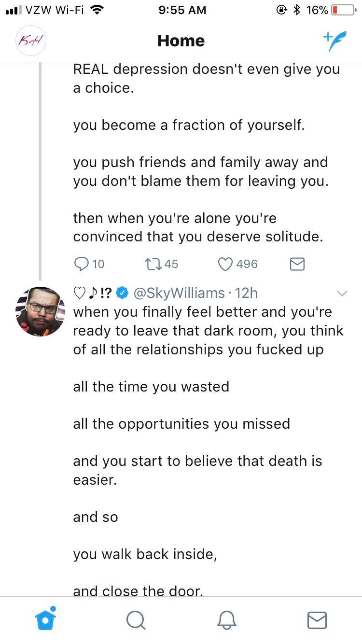Share the tweet via the direct message icon
The width and height of the screenshot is (362, 644).
297,264
